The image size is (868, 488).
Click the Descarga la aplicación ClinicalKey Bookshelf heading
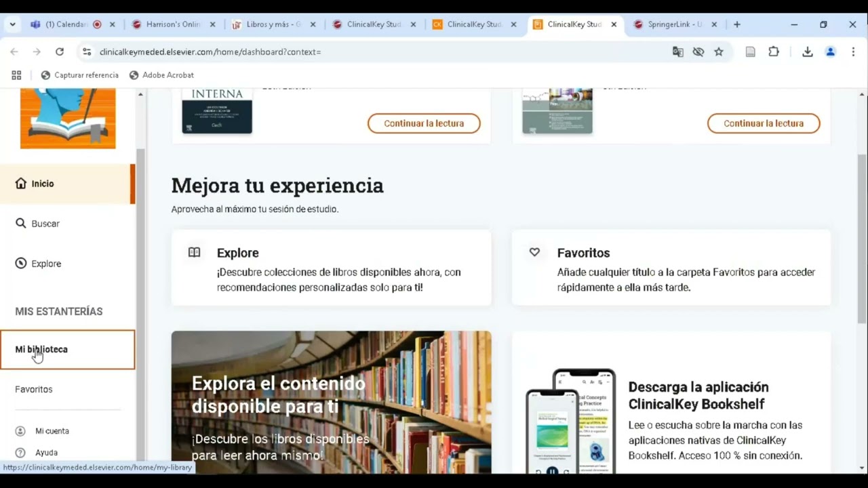click(x=698, y=396)
